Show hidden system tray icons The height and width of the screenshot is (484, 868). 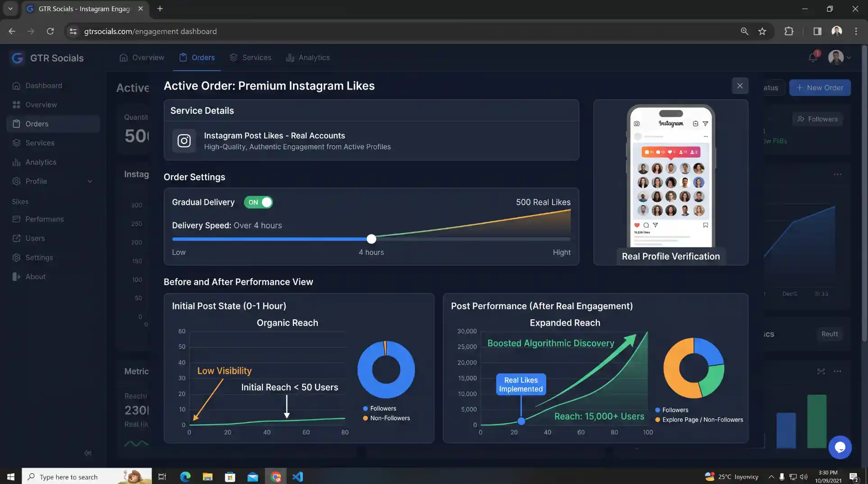click(771, 476)
